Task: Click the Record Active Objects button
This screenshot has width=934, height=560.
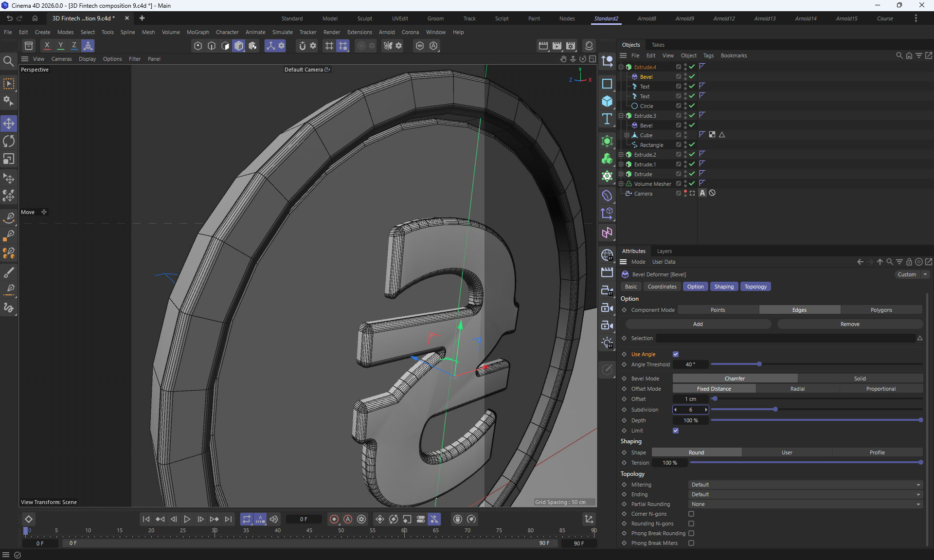Action: coord(334,519)
